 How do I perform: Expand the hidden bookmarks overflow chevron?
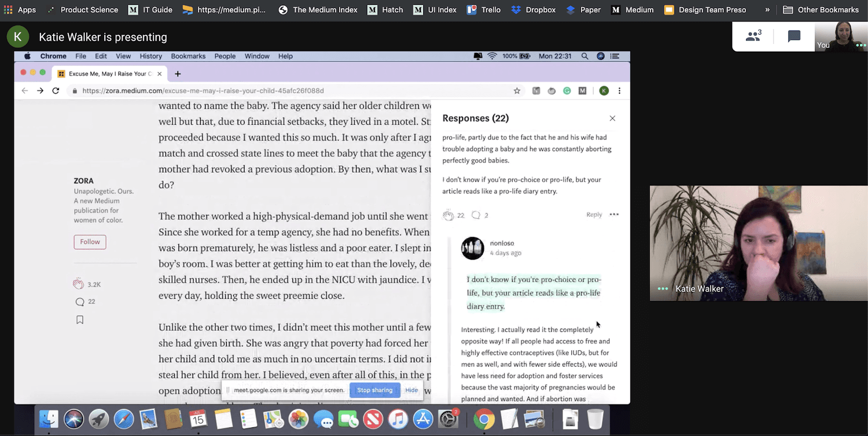[x=767, y=10]
